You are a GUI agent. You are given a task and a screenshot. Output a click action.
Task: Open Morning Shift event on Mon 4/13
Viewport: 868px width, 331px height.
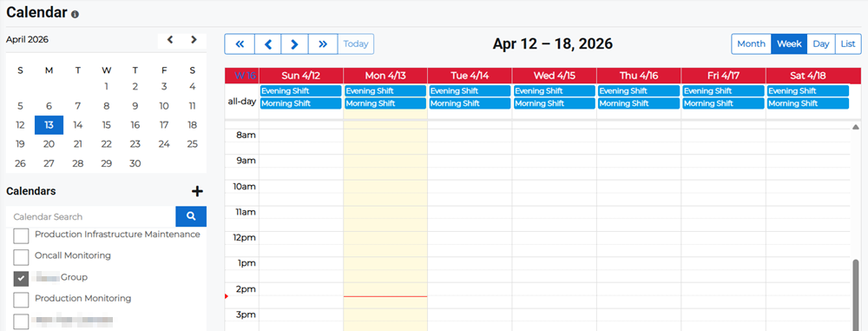[x=385, y=103]
